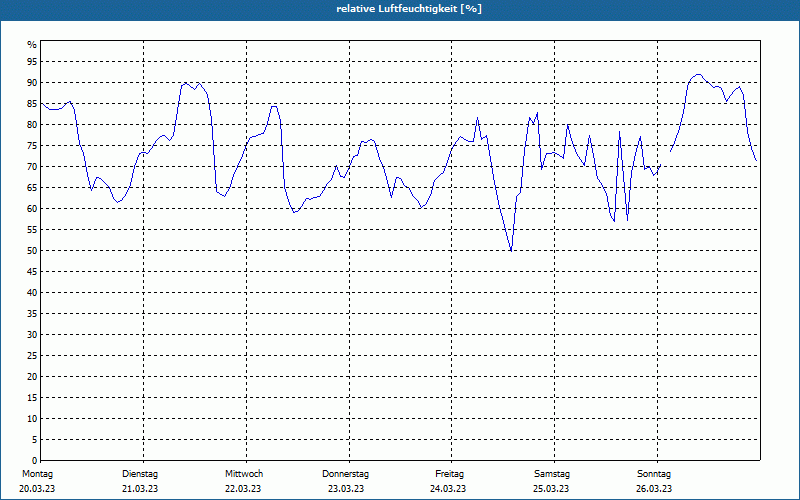Click the date label 24.03.23
Screen dimensions: 800x500
point(448,489)
